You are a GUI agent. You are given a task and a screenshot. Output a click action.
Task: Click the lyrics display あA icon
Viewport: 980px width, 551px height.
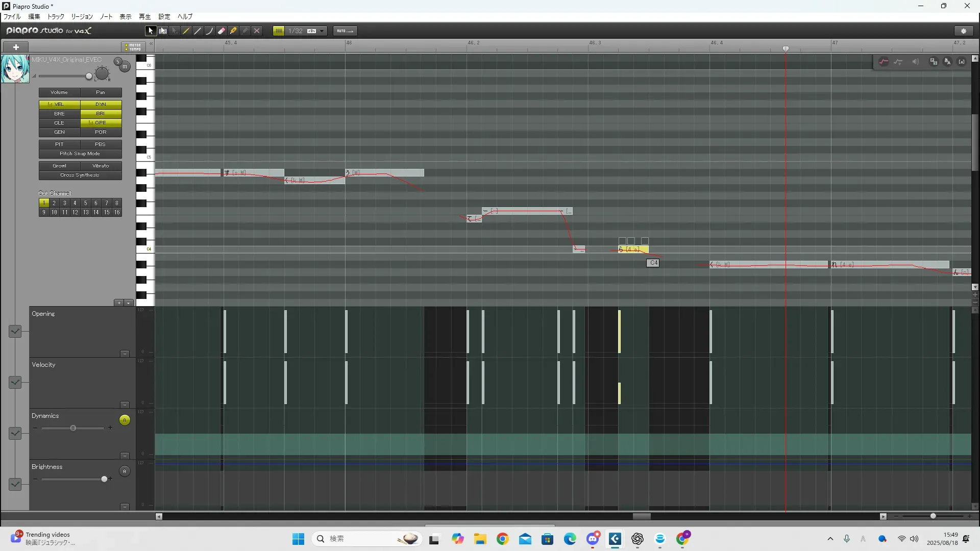[x=947, y=62]
